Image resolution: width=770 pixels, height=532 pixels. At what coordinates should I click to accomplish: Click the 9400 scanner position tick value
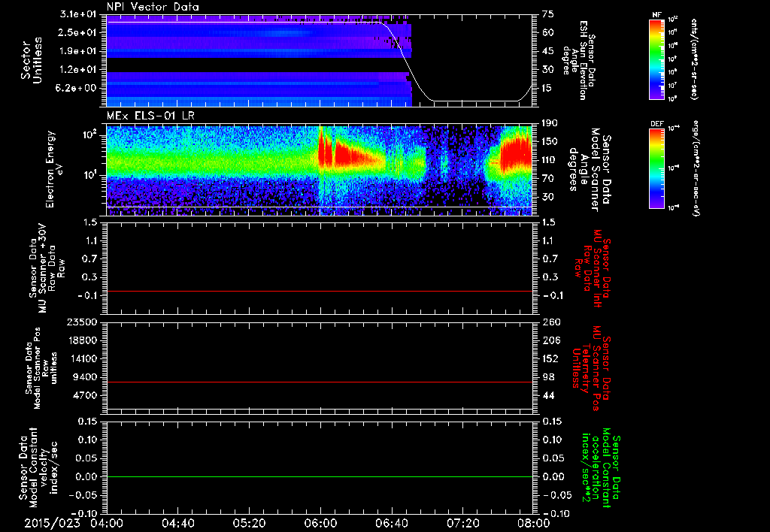85,377
